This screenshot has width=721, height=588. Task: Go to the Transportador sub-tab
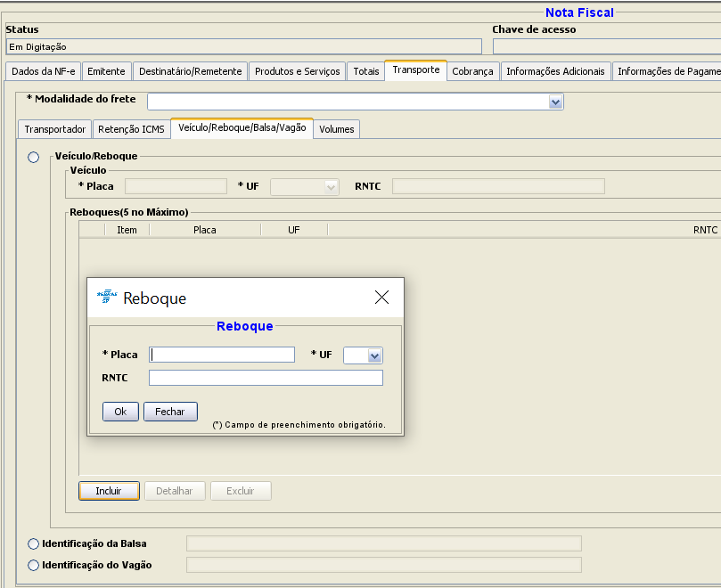coord(54,129)
